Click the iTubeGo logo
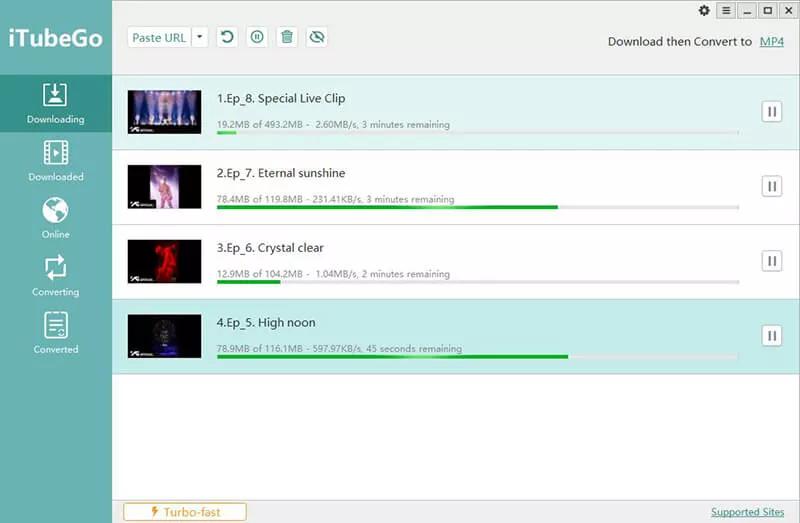 pos(56,38)
